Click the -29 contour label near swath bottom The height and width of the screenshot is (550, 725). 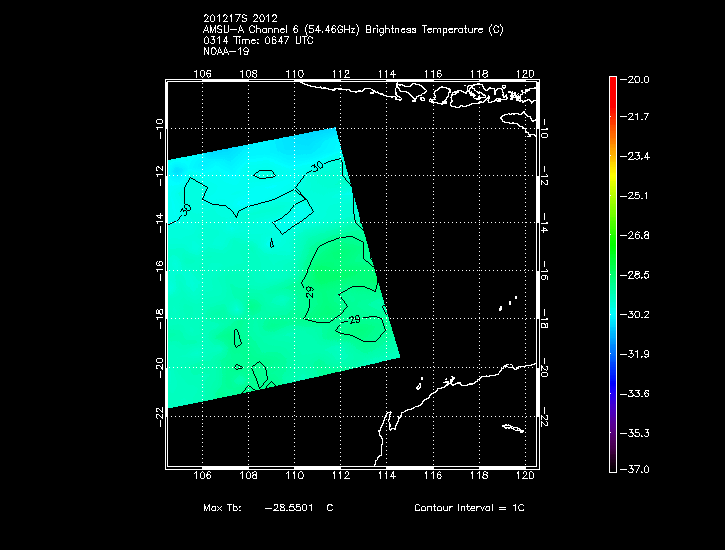tap(352, 319)
